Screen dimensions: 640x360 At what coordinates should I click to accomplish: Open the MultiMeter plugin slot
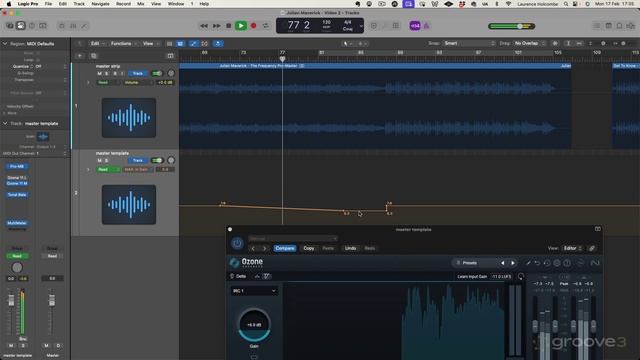pyautogui.click(x=17, y=223)
